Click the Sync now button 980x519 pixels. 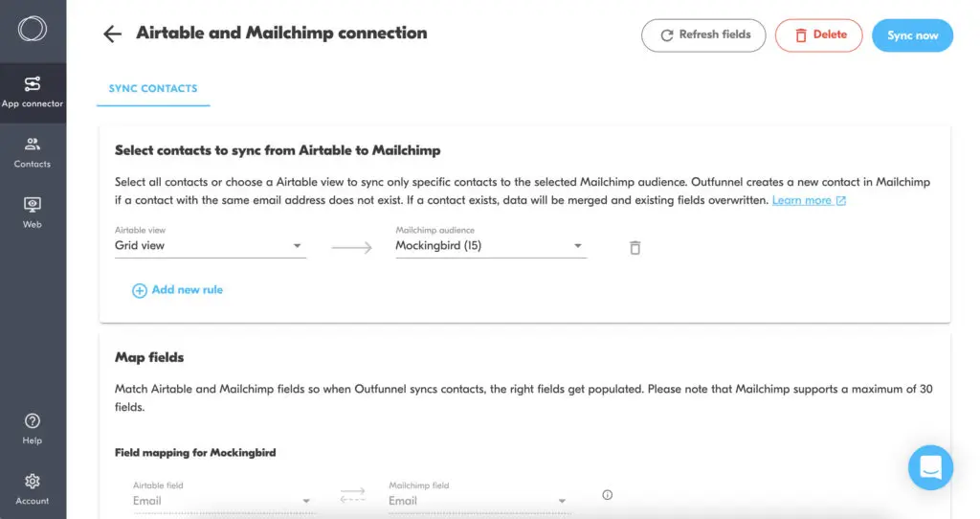point(912,35)
